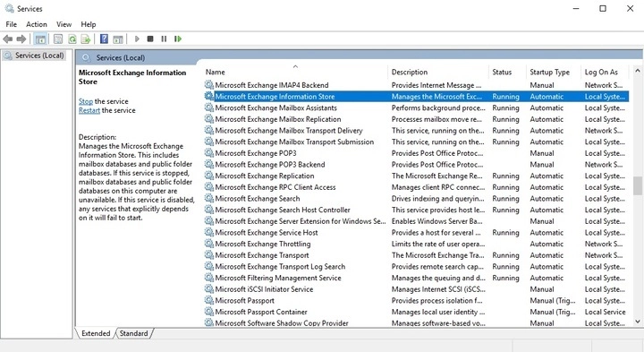Image resolution: width=644 pixels, height=352 pixels.
Task: Click the Restart Service toolbar icon
Action: [178, 39]
